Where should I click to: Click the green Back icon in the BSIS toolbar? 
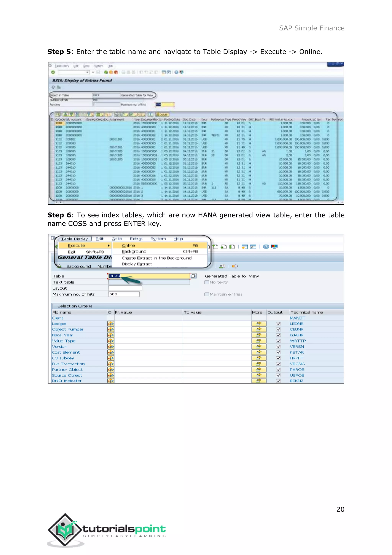pyautogui.click(x=106, y=72)
